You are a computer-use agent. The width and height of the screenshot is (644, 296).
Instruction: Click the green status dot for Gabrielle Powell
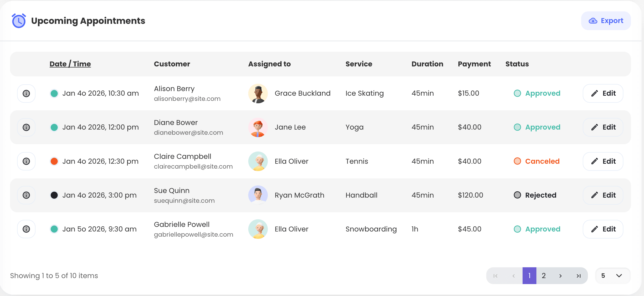pos(54,229)
